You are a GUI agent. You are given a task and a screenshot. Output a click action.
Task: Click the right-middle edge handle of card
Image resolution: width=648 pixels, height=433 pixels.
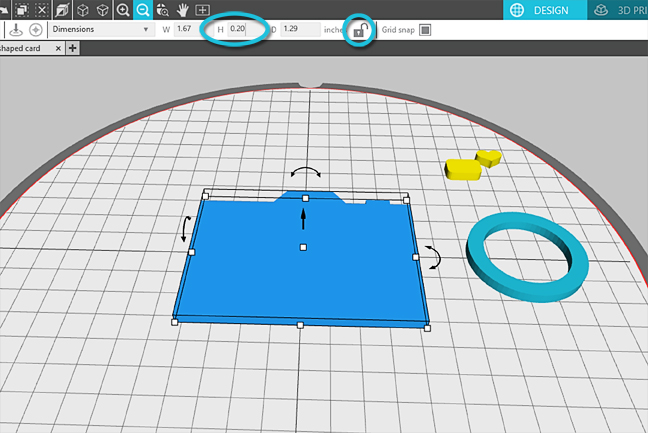416,257
